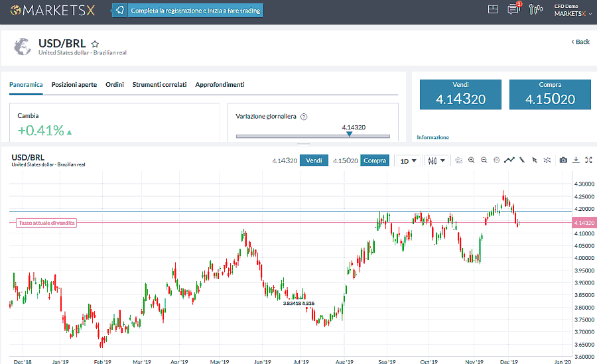Viewport: 597px width, 364px height.
Task: Click the Variazione giornaliera help question mark
Action: 304,116
